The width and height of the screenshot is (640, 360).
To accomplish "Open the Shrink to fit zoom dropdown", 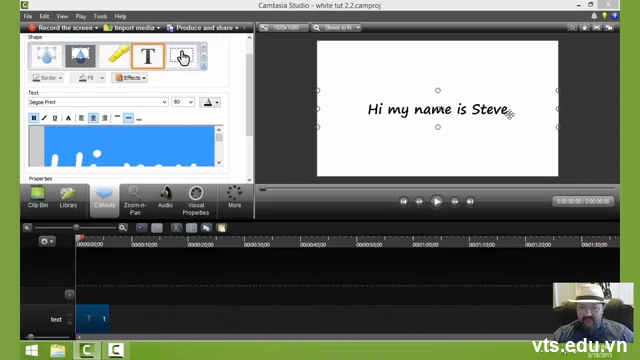I will point(336,28).
